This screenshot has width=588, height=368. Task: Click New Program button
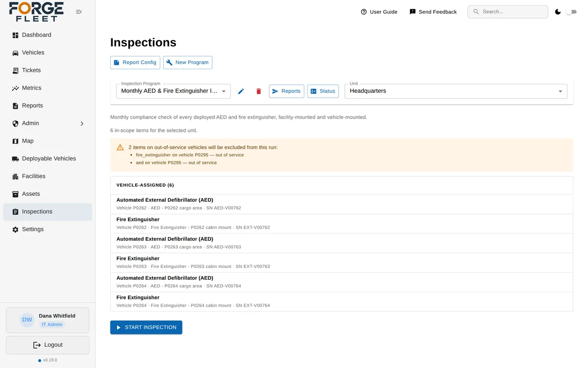188,62
